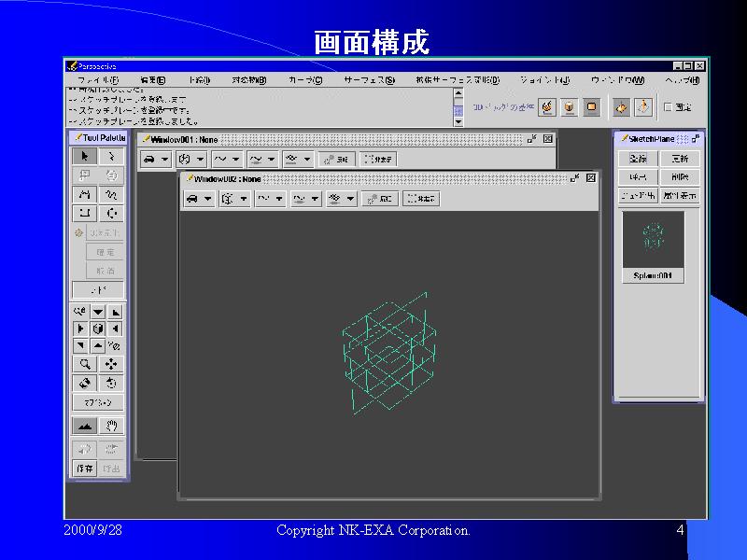Click the paint palette icon in top toolbar
The width and height of the screenshot is (747, 560).
547,107
